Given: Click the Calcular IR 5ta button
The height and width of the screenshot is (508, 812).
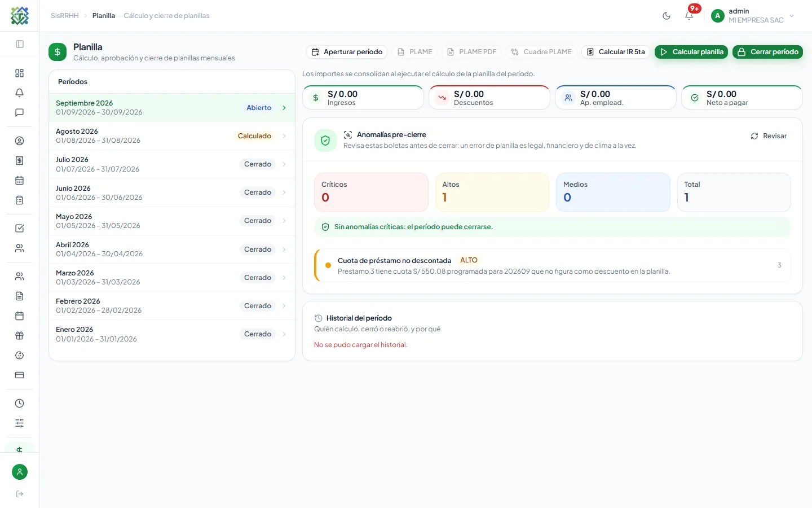Looking at the screenshot, I should coord(616,52).
